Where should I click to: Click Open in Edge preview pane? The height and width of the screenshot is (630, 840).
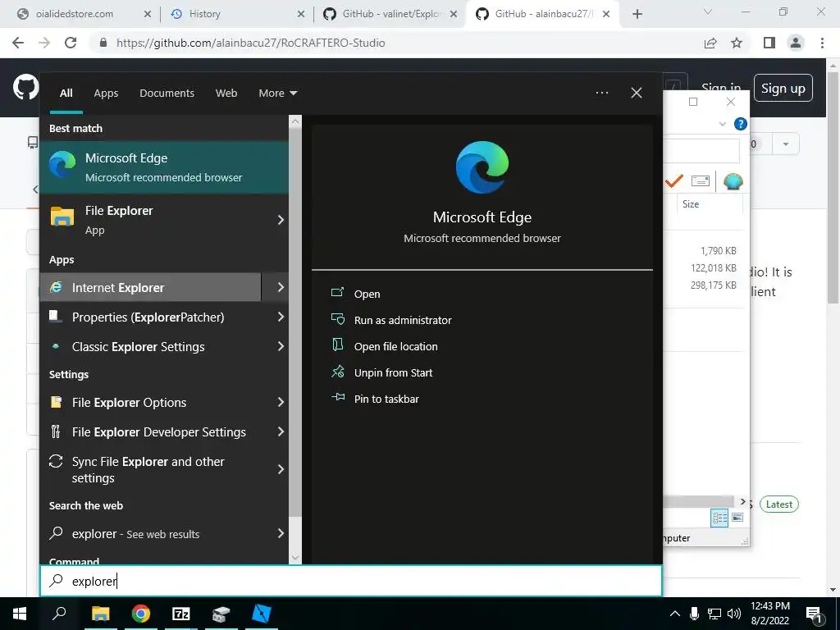(x=367, y=294)
